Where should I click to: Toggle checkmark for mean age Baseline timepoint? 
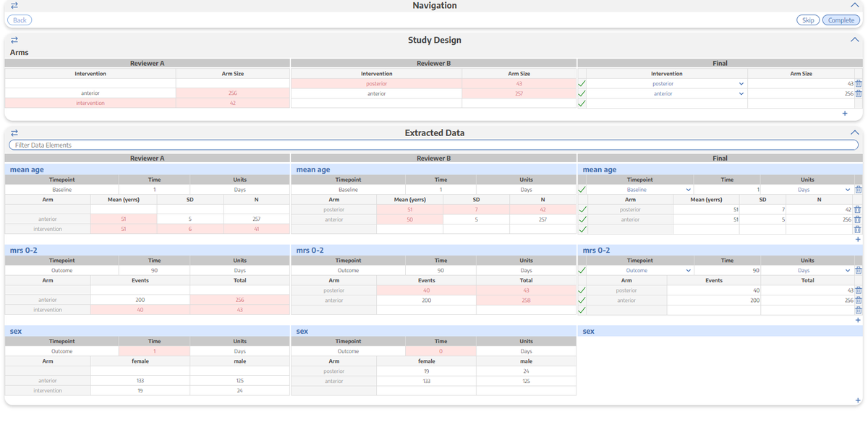pyautogui.click(x=582, y=190)
